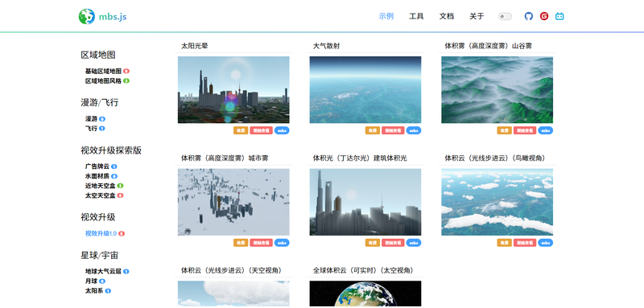Go to the 关于 page
The width and height of the screenshot is (644, 308).
477,16
